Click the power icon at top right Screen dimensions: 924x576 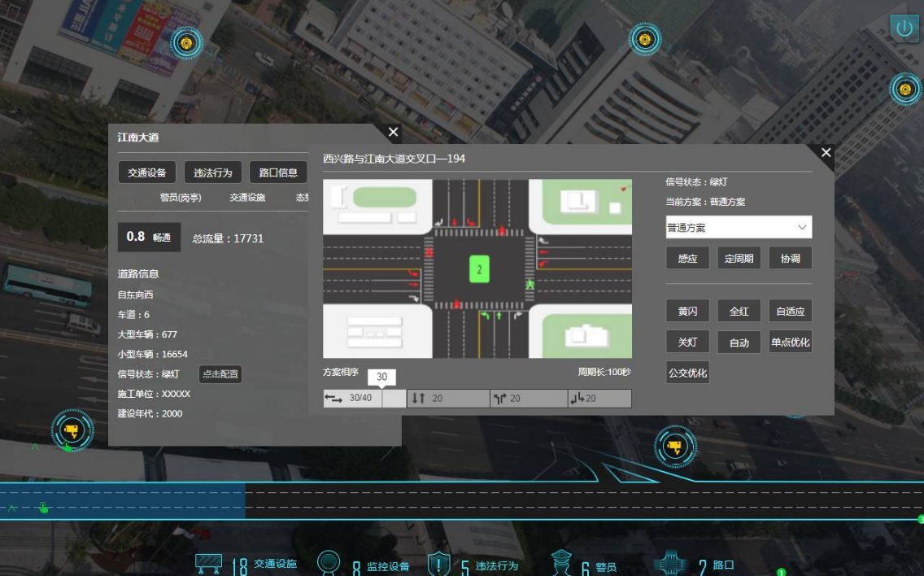pos(904,28)
